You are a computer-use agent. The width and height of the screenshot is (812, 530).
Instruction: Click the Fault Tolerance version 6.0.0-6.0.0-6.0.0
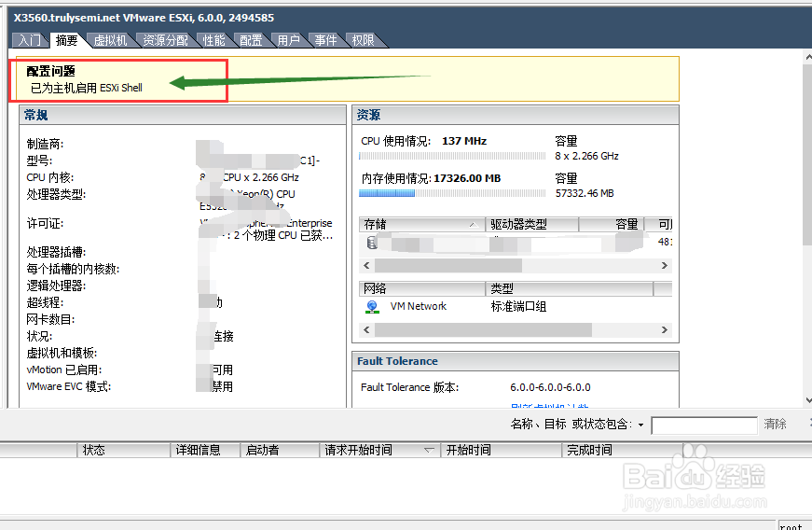tap(550, 387)
